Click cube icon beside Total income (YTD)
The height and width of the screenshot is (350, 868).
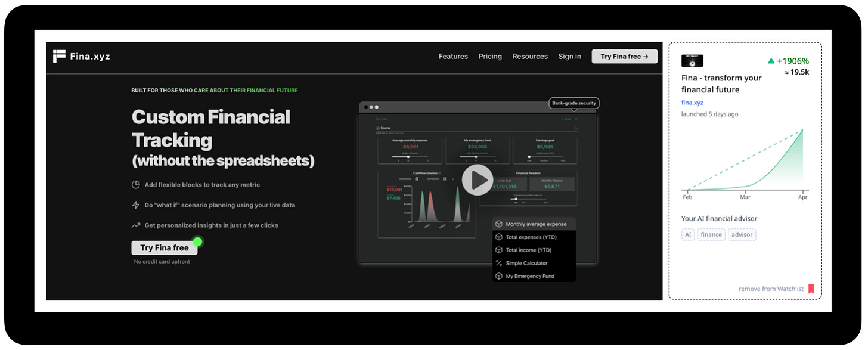[x=499, y=250]
